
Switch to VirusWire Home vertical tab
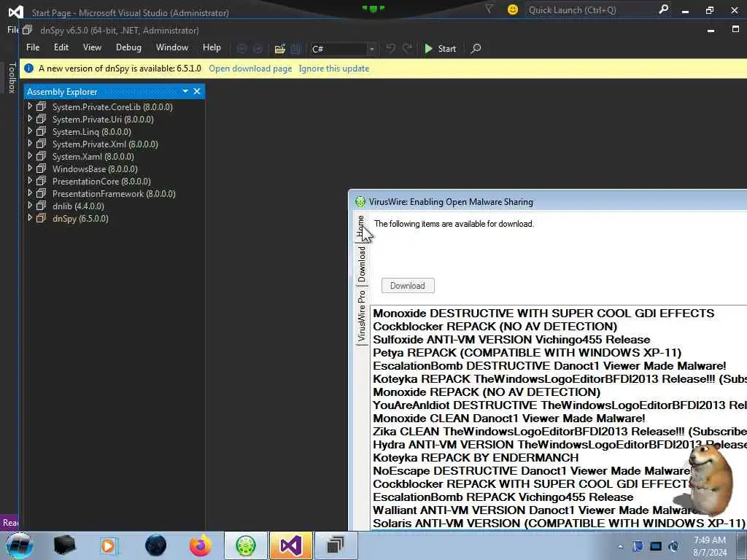click(361, 227)
